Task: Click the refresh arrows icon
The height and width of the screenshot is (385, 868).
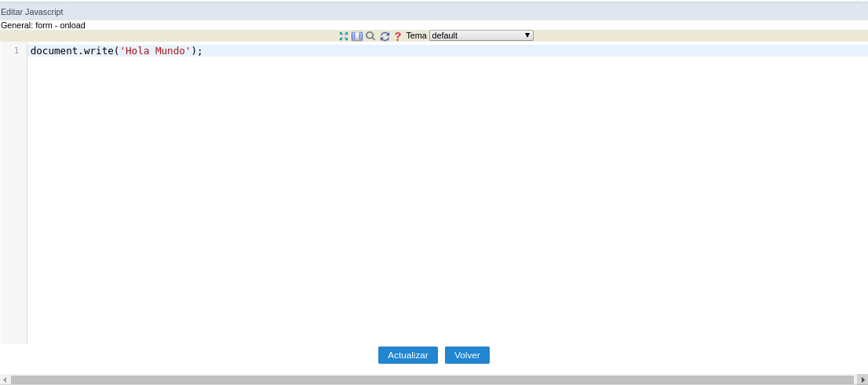Action: (385, 36)
